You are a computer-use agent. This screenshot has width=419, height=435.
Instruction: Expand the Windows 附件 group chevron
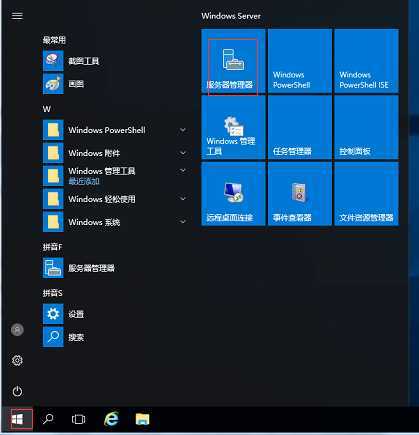(x=183, y=153)
